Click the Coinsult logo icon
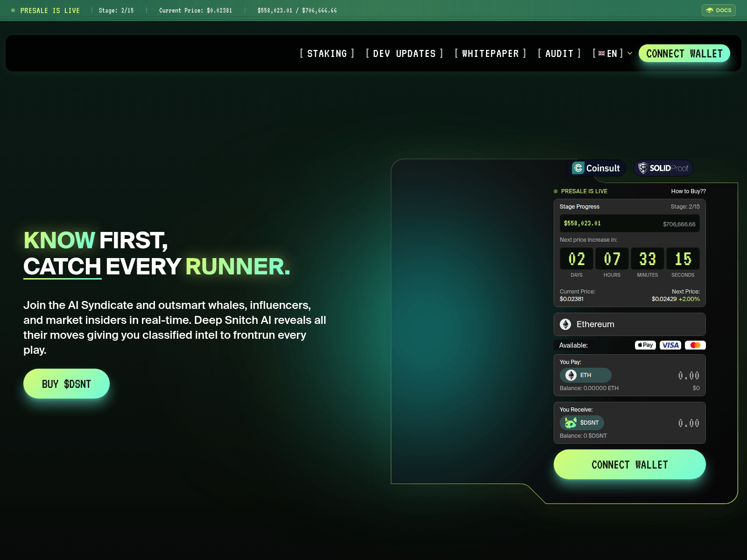Image resolution: width=747 pixels, height=560 pixels. [578, 168]
